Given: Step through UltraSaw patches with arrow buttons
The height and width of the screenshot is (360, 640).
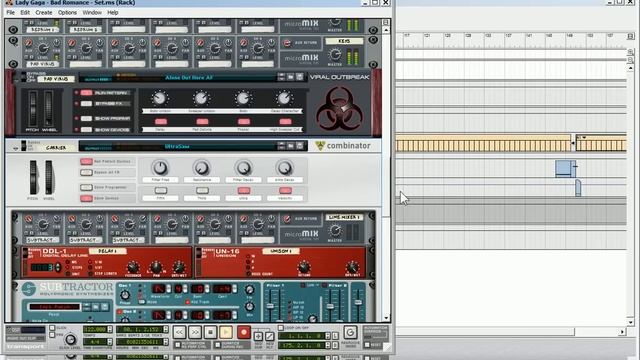Looking at the screenshot, I should click(281, 146).
